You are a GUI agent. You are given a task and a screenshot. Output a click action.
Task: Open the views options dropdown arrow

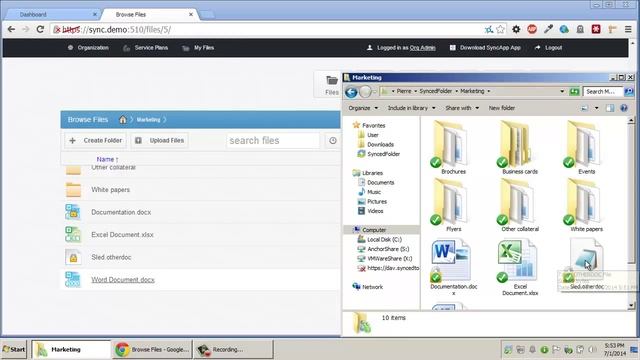tap(596, 108)
